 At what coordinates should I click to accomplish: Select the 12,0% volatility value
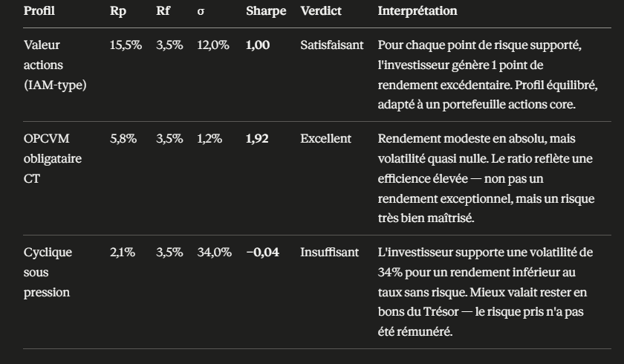pyautogui.click(x=213, y=45)
